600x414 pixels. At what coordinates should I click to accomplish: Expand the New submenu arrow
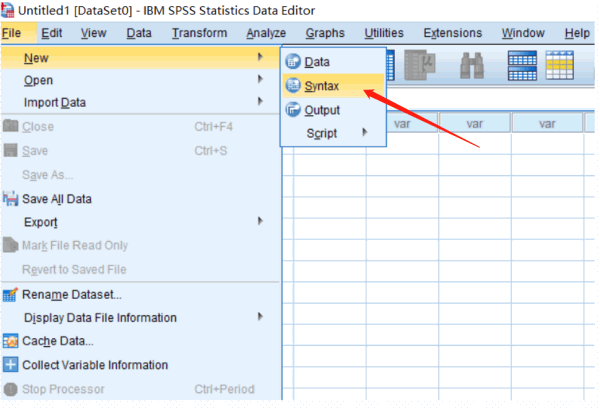tap(260, 57)
